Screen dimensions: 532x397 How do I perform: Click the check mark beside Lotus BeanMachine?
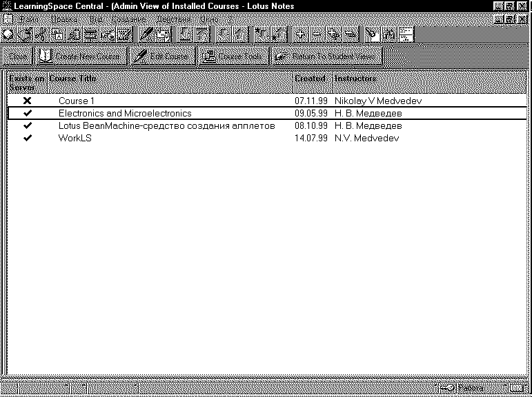pos(28,125)
